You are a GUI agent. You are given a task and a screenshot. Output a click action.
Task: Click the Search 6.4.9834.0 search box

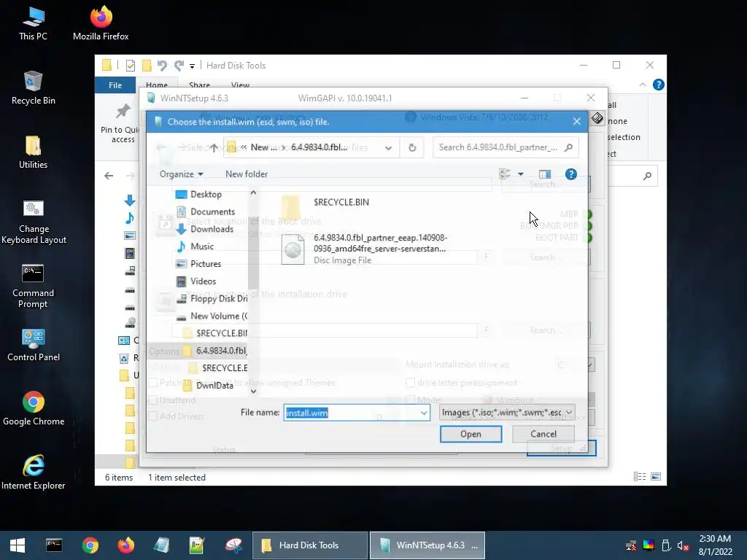click(506, 147)
